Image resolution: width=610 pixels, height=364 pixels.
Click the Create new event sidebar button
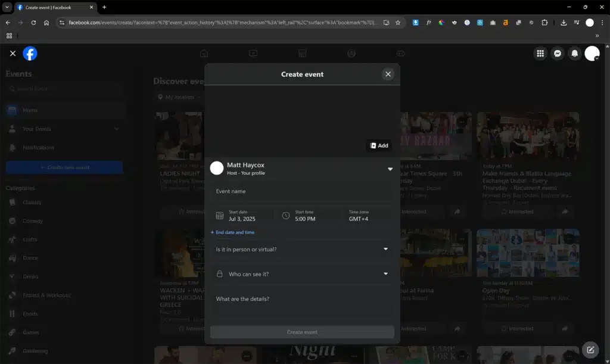pyautogui.click(x=64, y=167)
